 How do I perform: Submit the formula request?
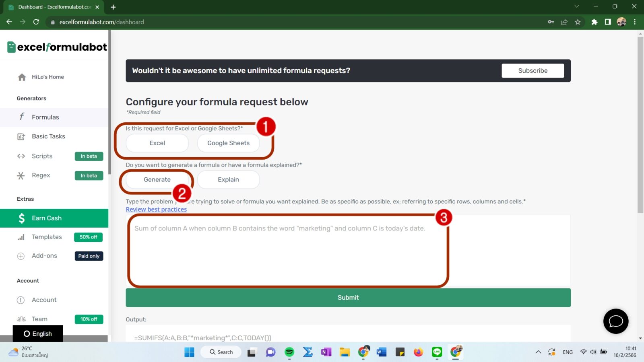point(348,298)
